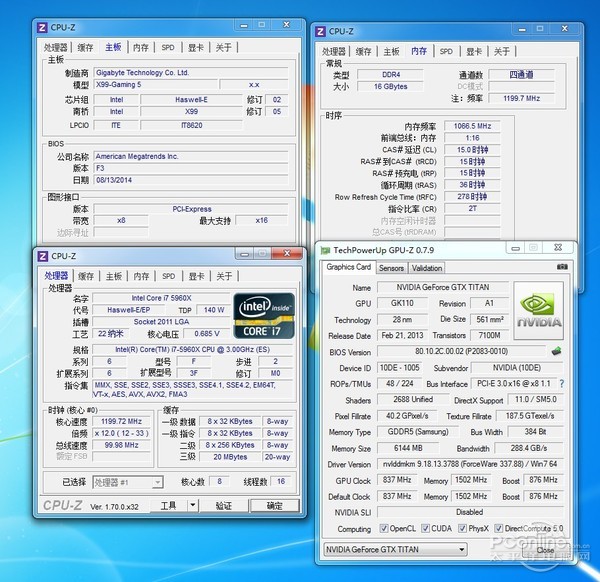Toggle the PhysX checkbox
Viewport: 600px width, 582px height.
pyautogui.click(x=462, y=528)
